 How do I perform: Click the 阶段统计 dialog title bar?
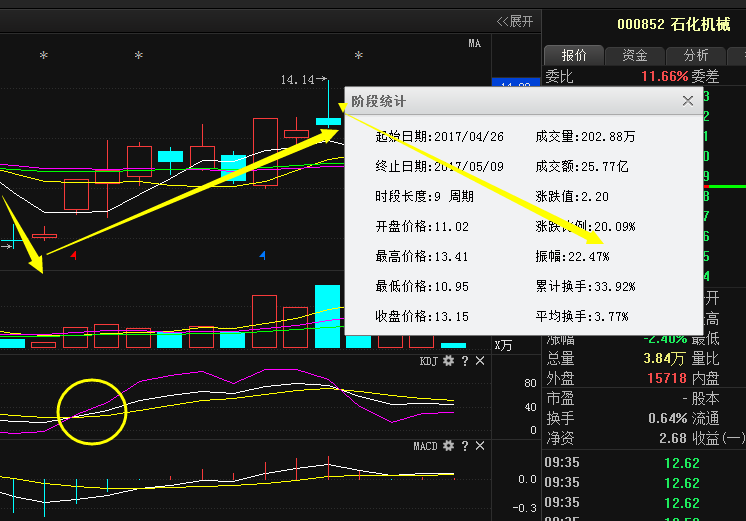point(523,101)
